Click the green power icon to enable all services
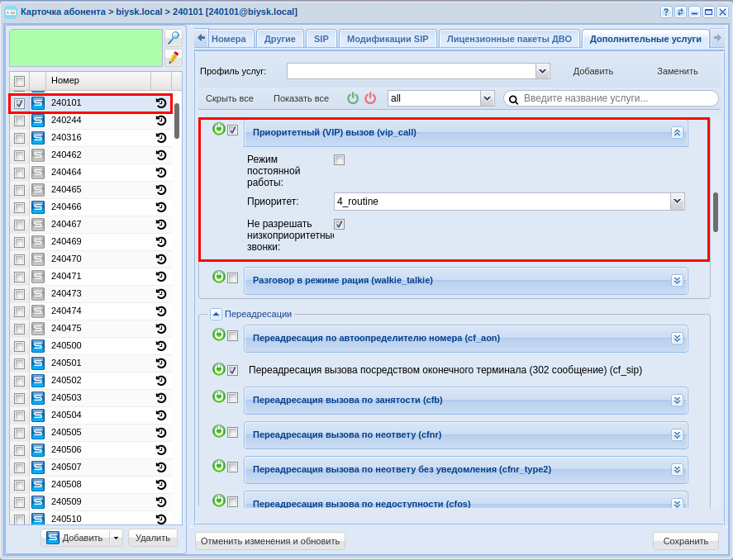The height and width of the screenshot is (560, 733). [353, 98]
